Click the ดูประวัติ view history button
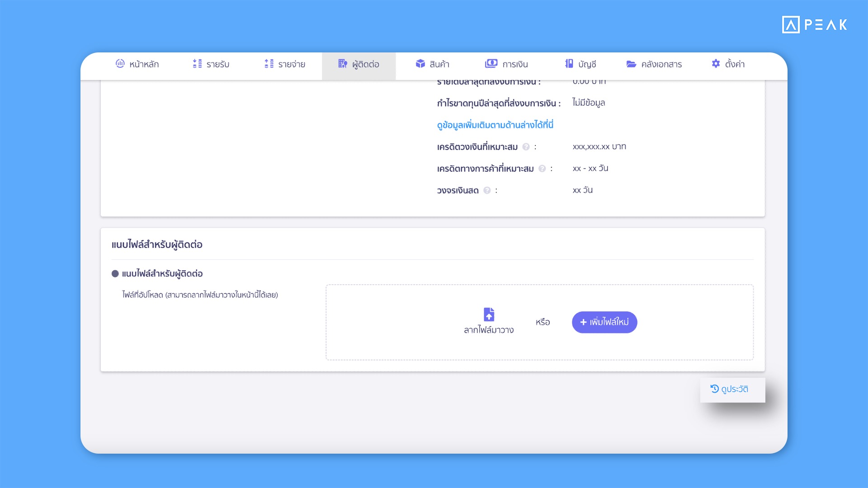This screenshot has height=488, width=868. tap(732, 390)
